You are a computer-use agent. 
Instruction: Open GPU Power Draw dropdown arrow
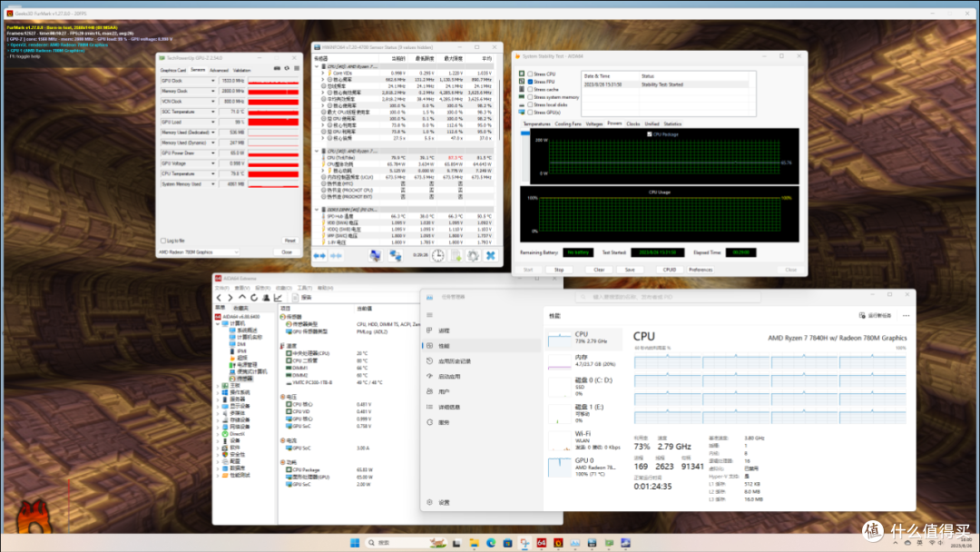click(x=212, y=153)
